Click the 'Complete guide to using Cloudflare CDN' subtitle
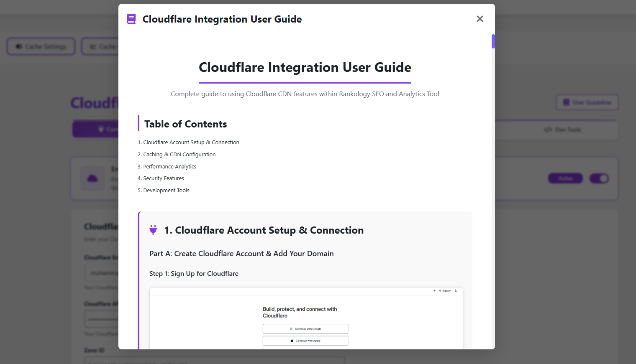Screen dimensions: 636x364 tap(305, 94)
